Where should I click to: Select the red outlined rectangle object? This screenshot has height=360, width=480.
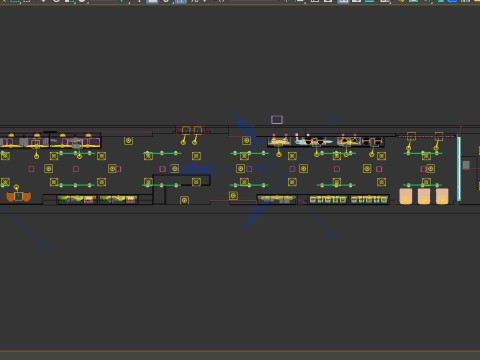click(190, 130)
